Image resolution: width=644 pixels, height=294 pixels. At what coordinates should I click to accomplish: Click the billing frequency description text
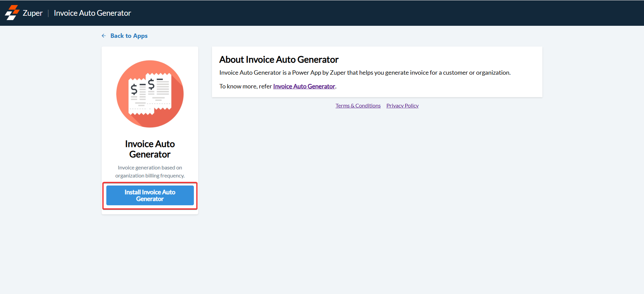tap(150, 171)
